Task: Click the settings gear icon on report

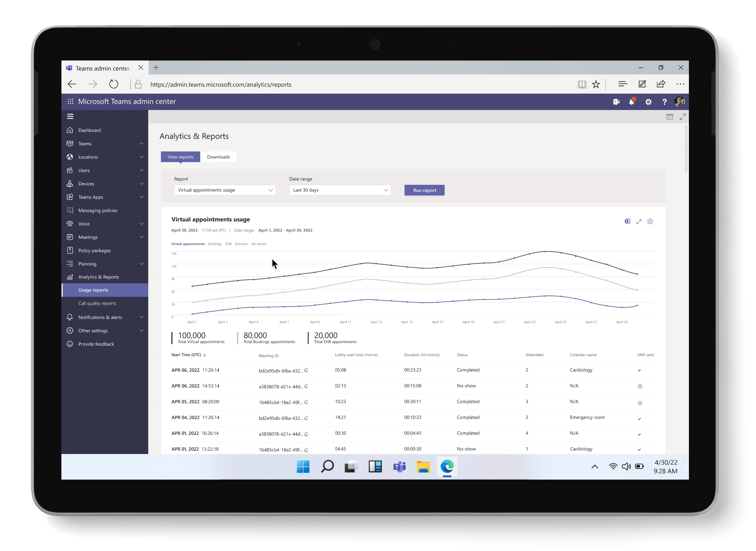Action: (650, 221)
